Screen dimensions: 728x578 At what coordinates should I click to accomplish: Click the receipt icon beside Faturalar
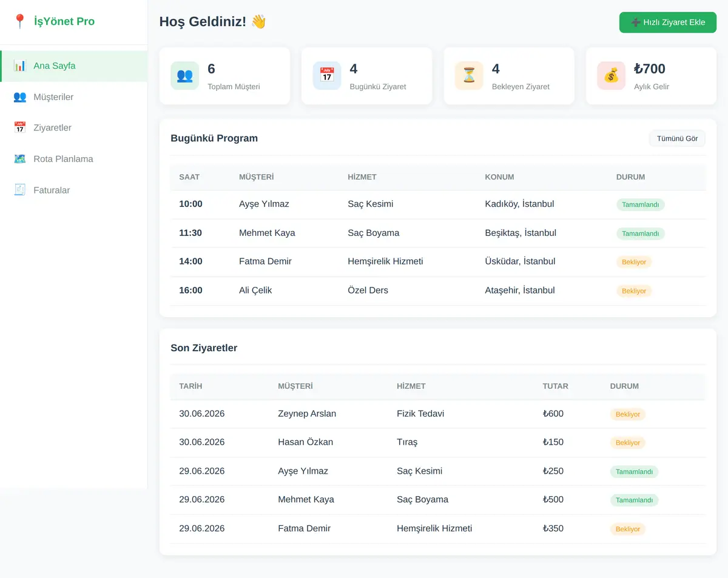(x=20, y=190)
